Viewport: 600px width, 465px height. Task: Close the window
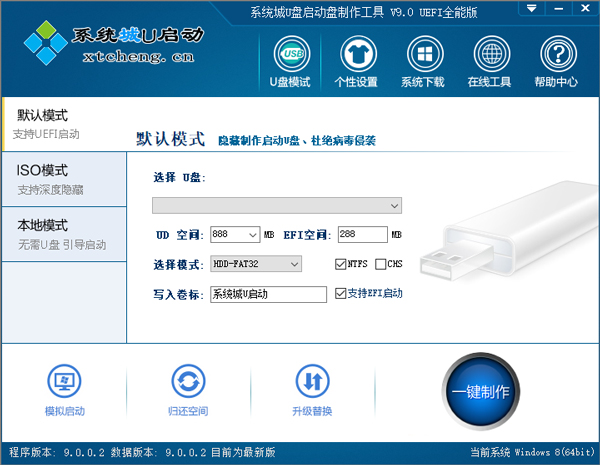(x=585, y=8)
